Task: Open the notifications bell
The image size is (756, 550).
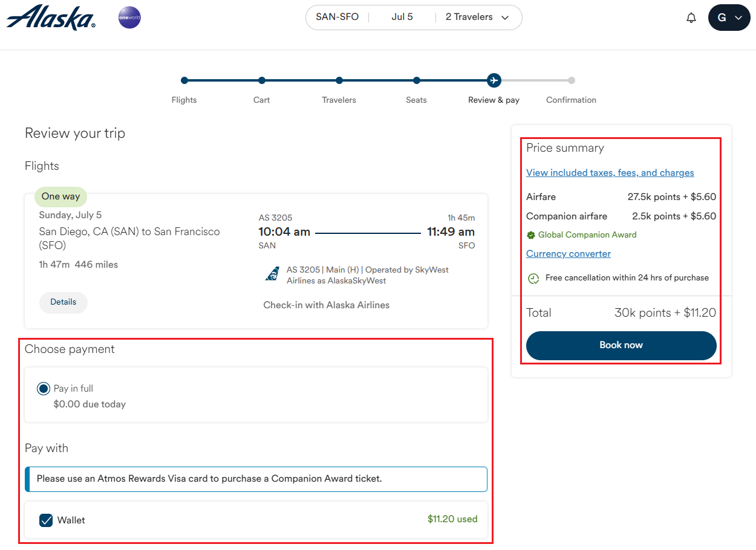Action: [x=691, y=18]
